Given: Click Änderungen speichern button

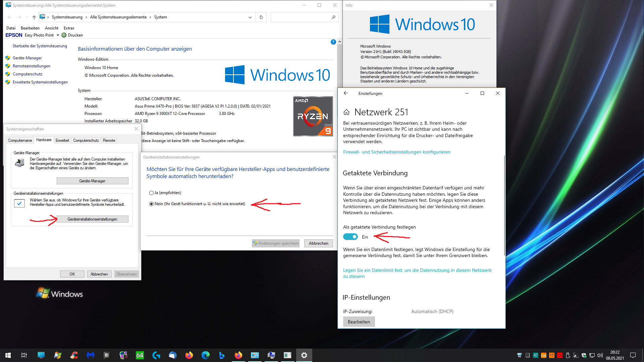Looking at the screenshot, I should [x=276, y=243].
